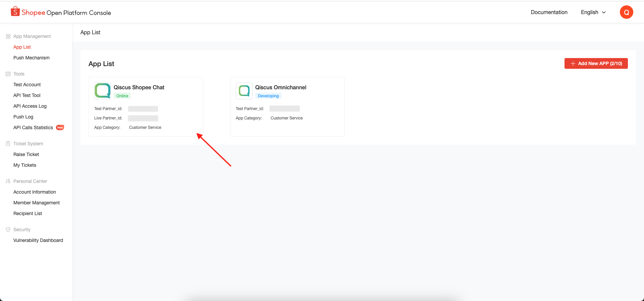
Task: View Recipient List
Action: coord(28,213)
